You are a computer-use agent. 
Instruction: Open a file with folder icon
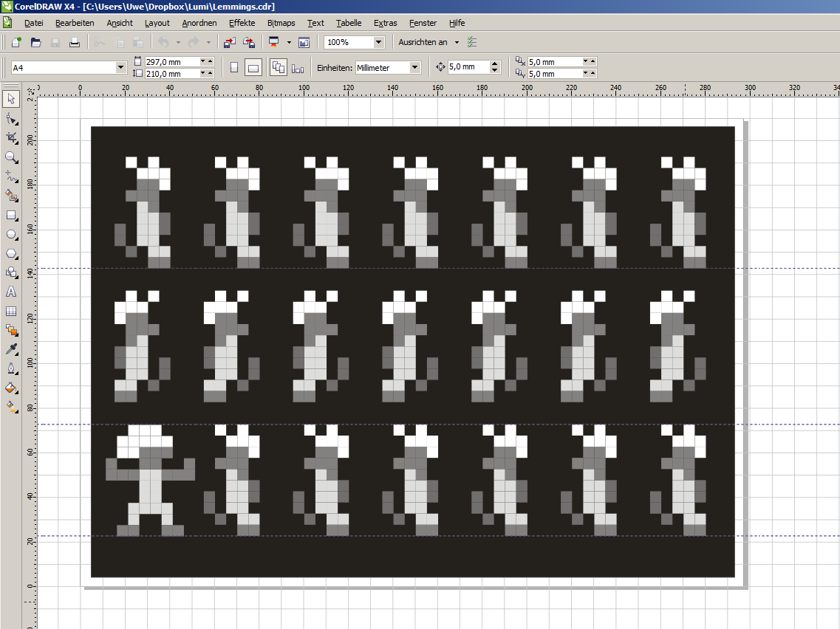[x=36, y=42]
